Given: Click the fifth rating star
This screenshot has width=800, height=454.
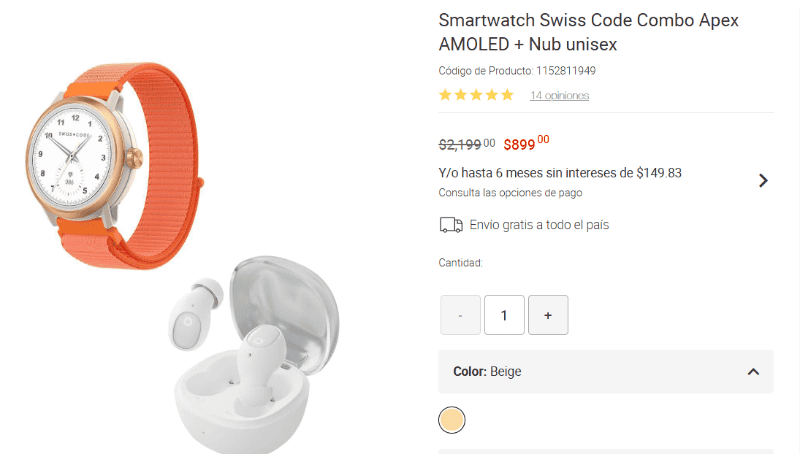Looking at the screenshot, I should point(507,95).
